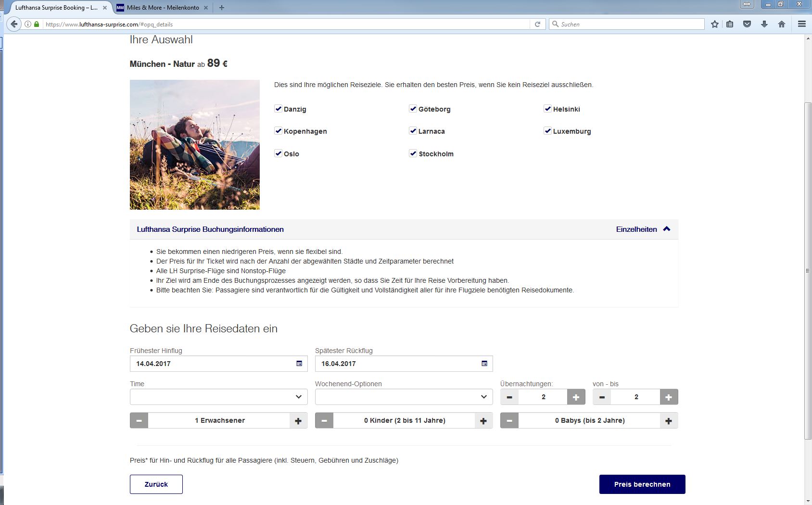Open a new browser tab
Viewport: 812px width, 505px height.
tap(222, 8)
